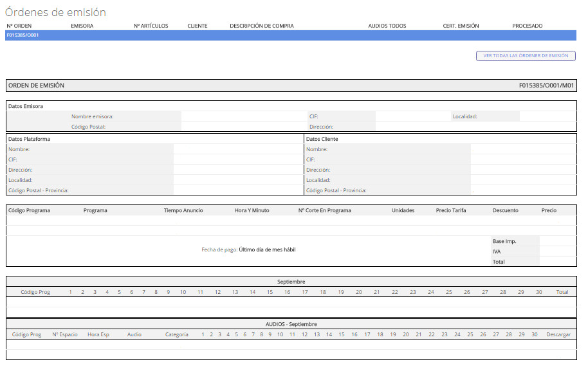Click the Datos Cliente section title

click(x=322, y=139)
